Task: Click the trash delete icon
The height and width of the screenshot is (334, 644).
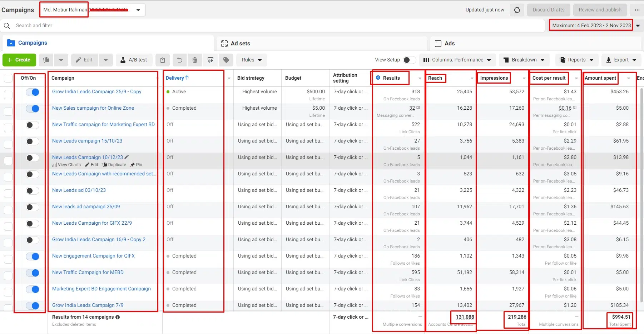Action: [195, 60]
